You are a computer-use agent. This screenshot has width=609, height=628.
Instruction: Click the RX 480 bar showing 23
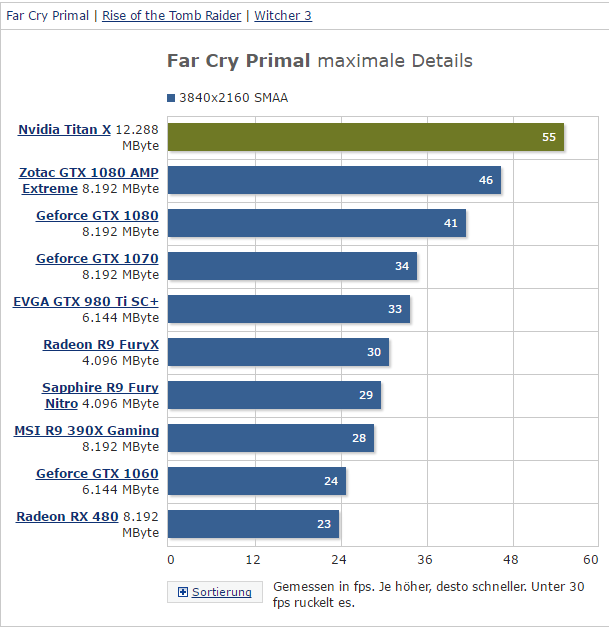pos(253,524)
